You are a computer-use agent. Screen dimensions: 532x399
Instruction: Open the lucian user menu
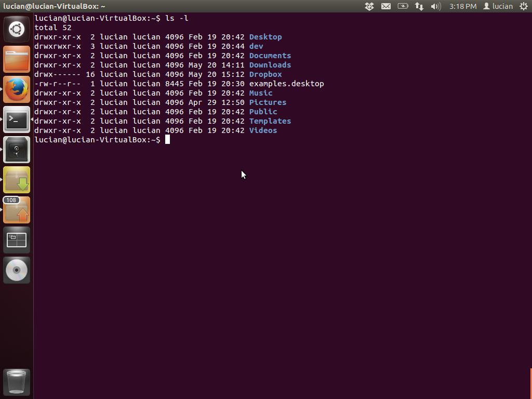(498, 6)
